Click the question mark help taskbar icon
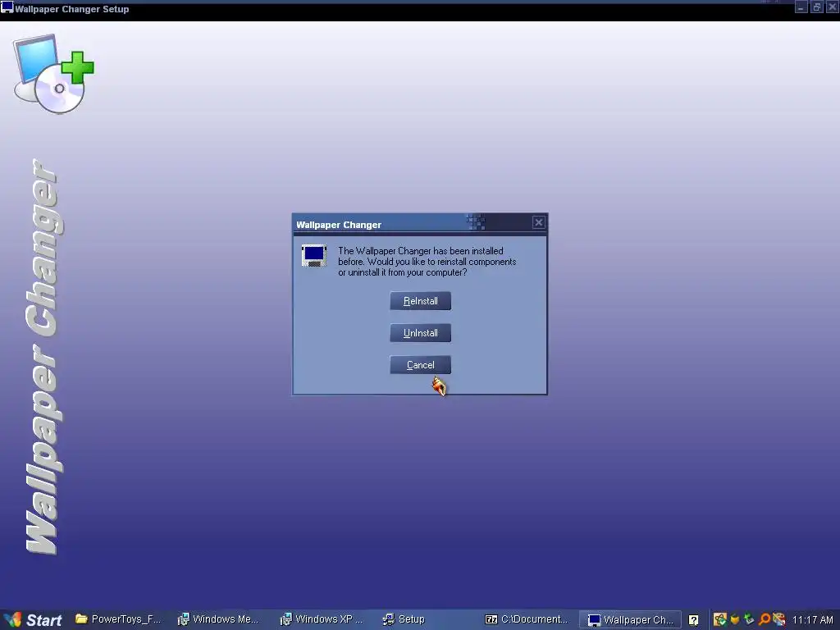Screen dimensions: 840x630 (x=693, y=620)
